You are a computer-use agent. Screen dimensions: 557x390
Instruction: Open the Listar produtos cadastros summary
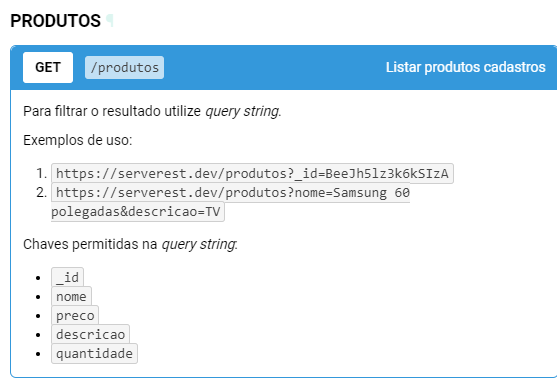[x=466, y=67]
